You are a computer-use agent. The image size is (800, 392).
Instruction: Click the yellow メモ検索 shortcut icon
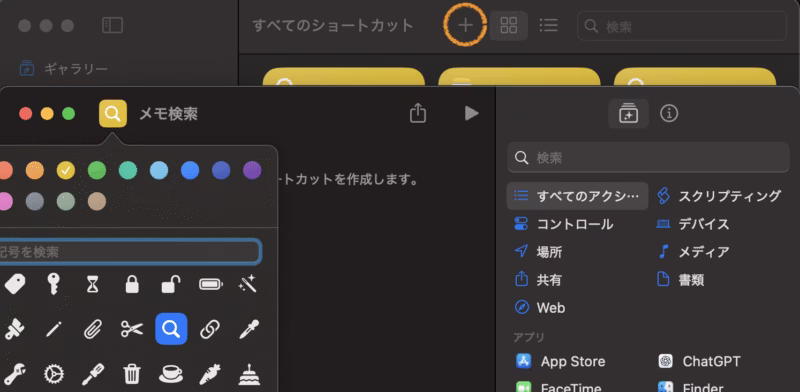113,113
